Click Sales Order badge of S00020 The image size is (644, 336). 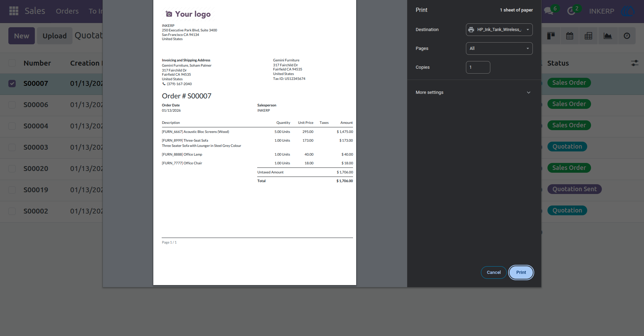[569, 168]
